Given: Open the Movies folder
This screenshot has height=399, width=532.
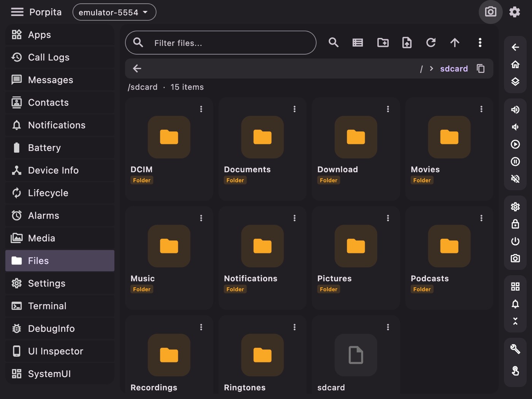Looking at the screenshot, I should click(x=449, y=149).
